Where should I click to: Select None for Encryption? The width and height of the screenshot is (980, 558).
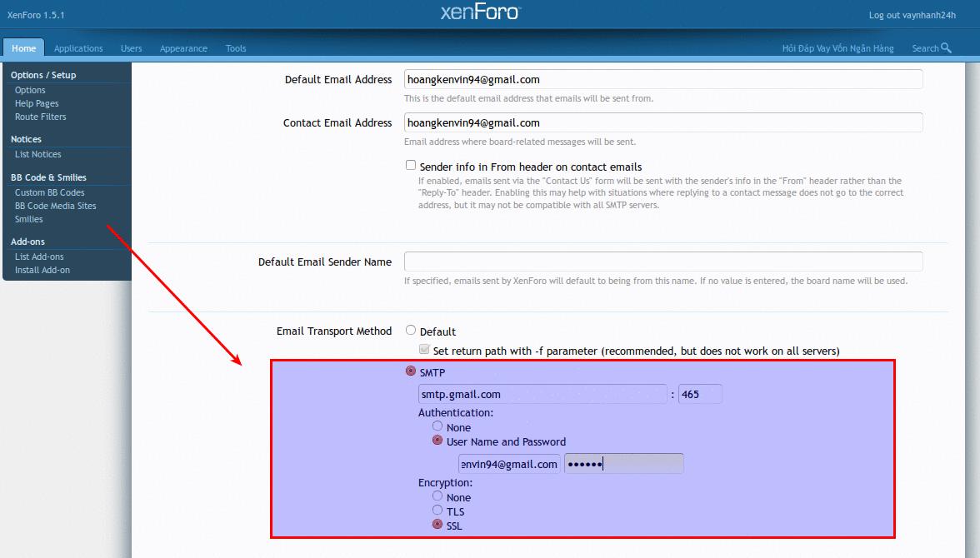(x=437, y=496)
